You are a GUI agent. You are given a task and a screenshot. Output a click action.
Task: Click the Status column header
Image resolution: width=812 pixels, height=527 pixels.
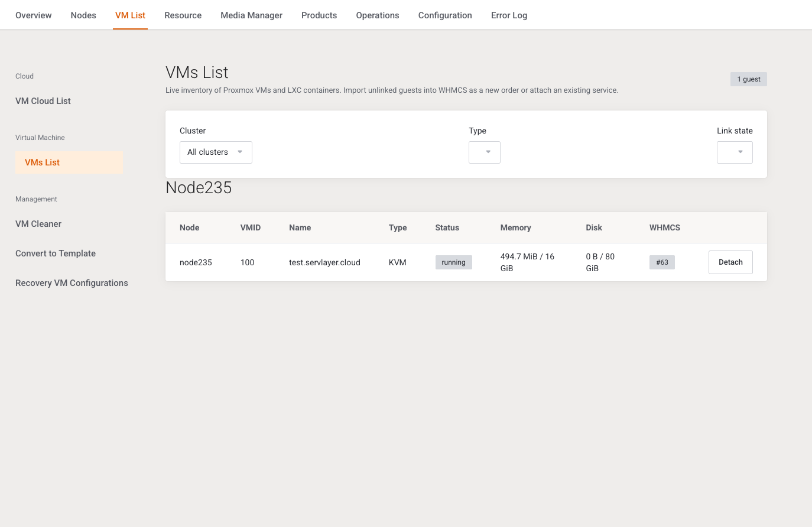coord(447,227)
